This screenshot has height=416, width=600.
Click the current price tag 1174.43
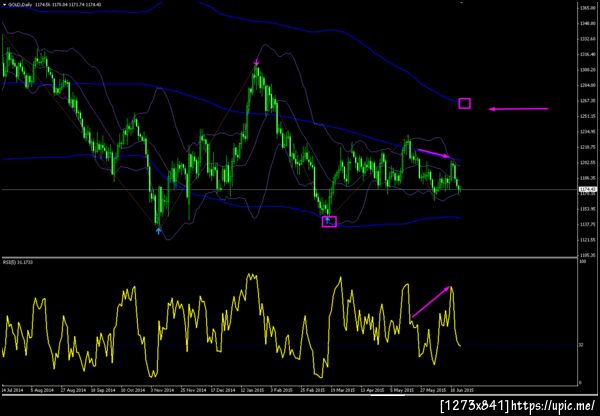(x=587, y=189)
